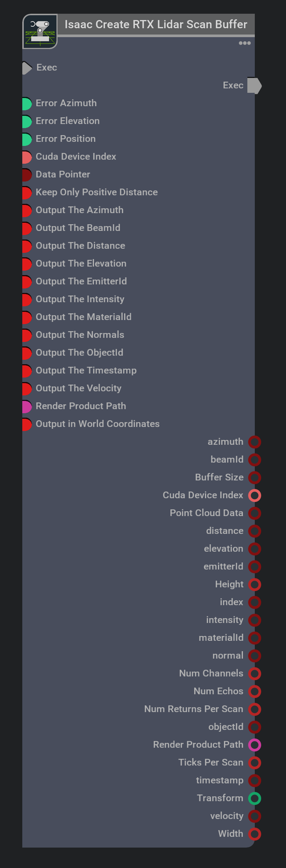
Task: Select the Cuda Device Index input port
Action: (27, 157)
